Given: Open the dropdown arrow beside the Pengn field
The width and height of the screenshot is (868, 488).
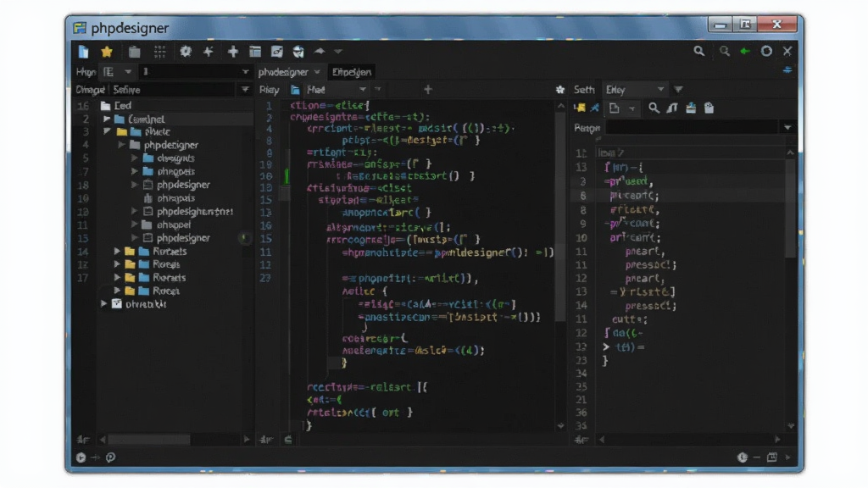Looking at the screenshot, I should click(787, 128).
